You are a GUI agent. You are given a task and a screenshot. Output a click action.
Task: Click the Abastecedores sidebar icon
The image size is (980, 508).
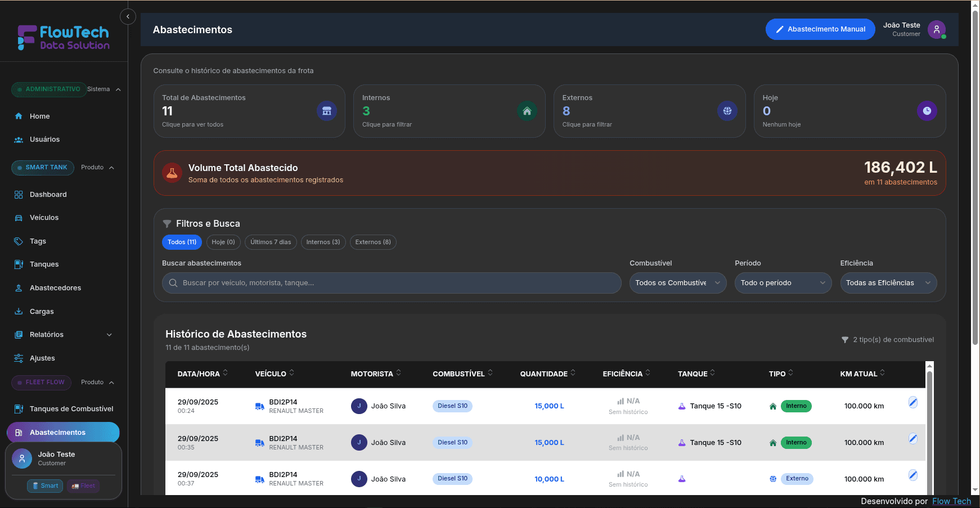click(19, 287)
